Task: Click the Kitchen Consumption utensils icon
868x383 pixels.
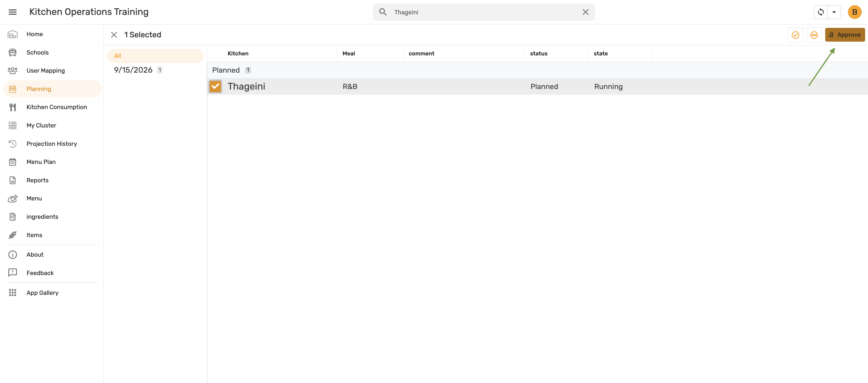Action: click(12, 107)
